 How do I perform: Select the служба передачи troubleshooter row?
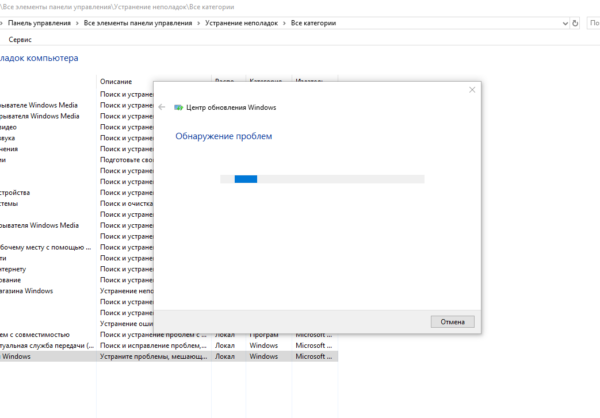click(168, 346)
